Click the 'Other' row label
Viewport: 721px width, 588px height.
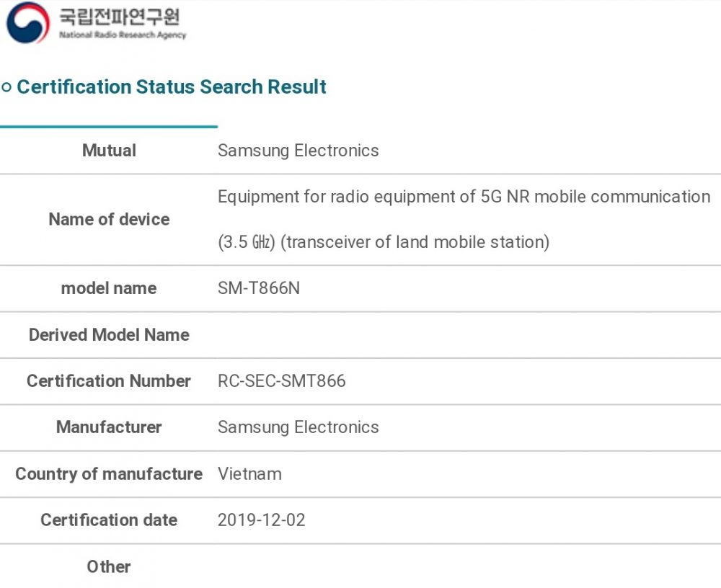click(109, 566)
